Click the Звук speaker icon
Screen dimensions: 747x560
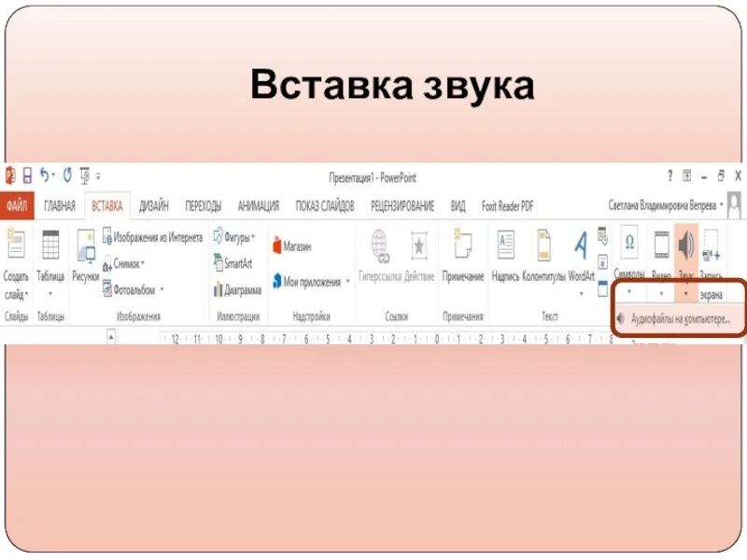686,245
